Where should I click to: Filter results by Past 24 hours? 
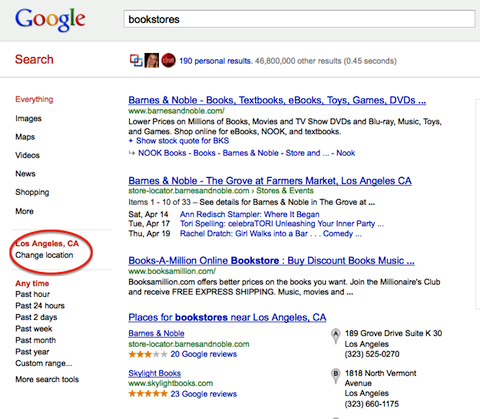click(40, 306)
